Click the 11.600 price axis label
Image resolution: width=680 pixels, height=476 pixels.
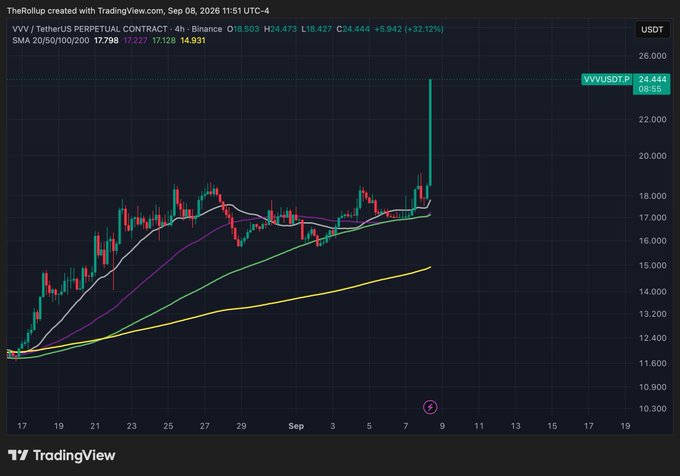652,363
